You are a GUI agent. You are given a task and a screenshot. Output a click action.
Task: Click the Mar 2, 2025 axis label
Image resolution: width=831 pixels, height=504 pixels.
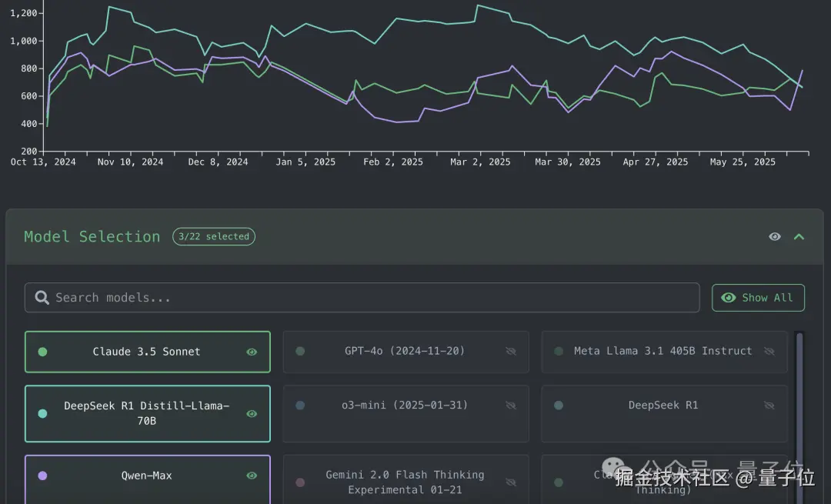tap(480, 162)
